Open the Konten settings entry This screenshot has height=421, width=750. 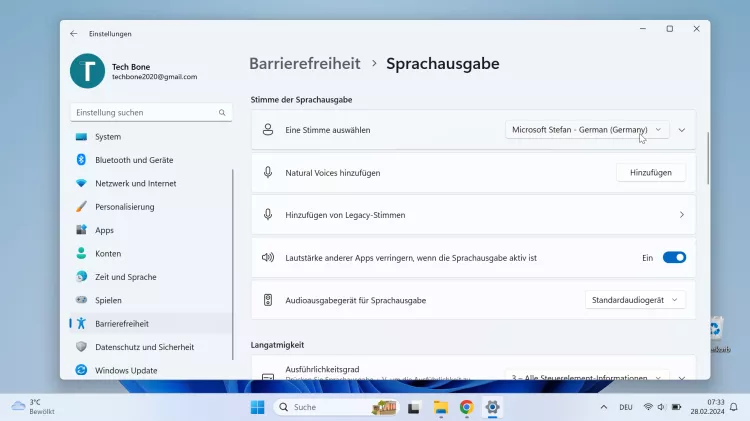click(151, 253)
